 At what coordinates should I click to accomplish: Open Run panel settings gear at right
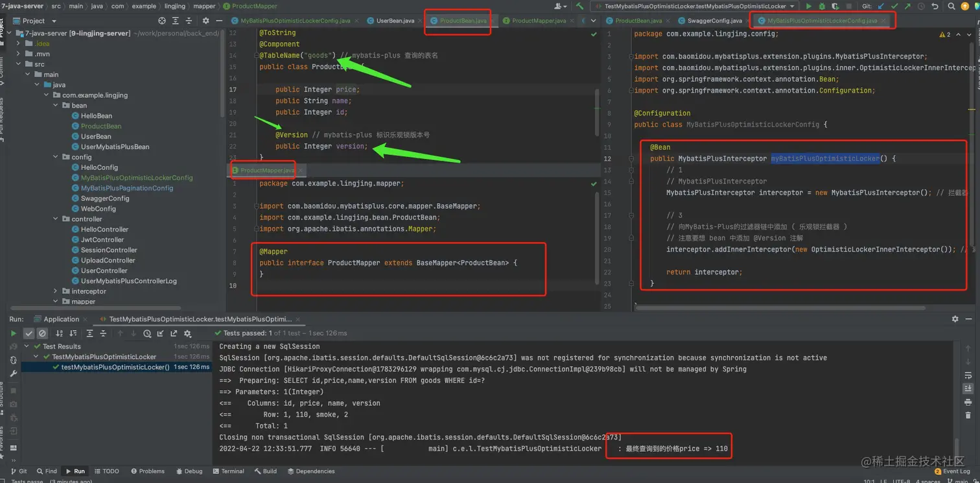[x=955, y=319]
